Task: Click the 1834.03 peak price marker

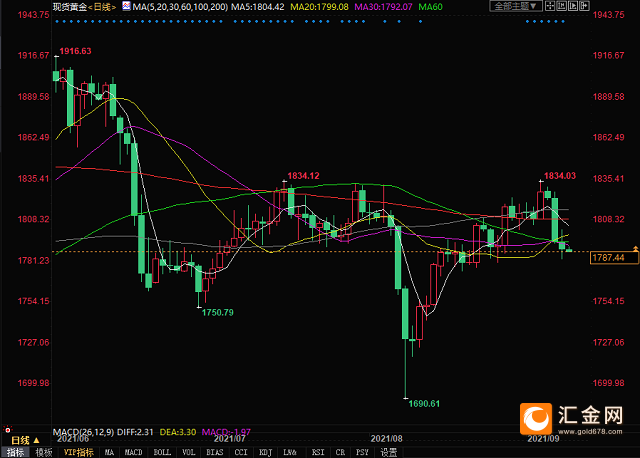Action: click(560, 176)
